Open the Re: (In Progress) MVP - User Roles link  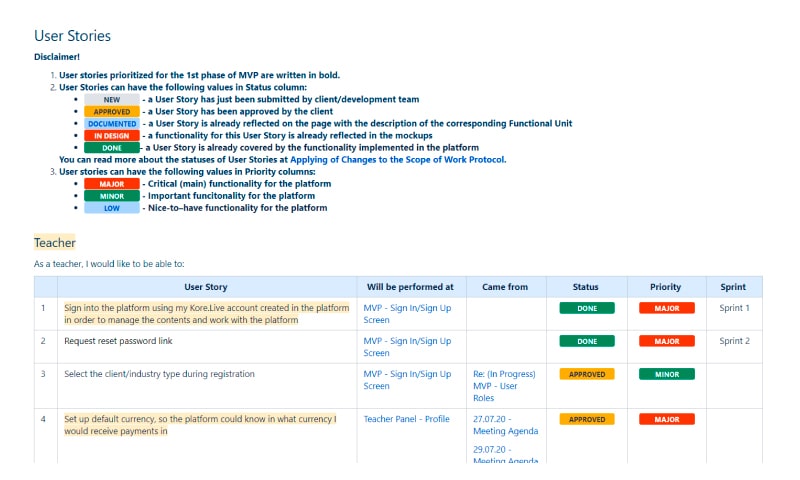click(504, 386)
